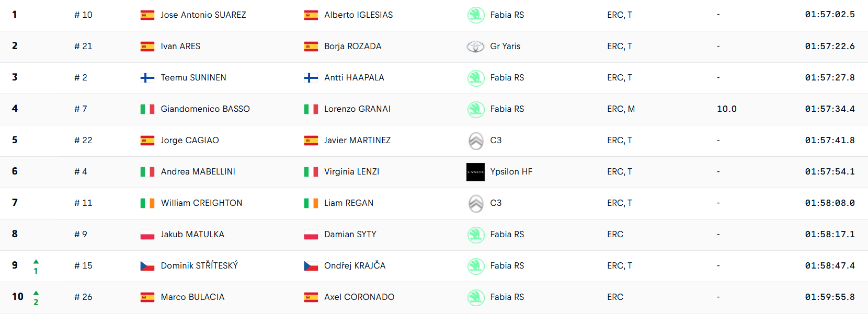Image resolution: width=868 pixels, height=314 pixels.
Task: Click the Polish flag beside Jakub MATULKA
Action: point(147,235)
